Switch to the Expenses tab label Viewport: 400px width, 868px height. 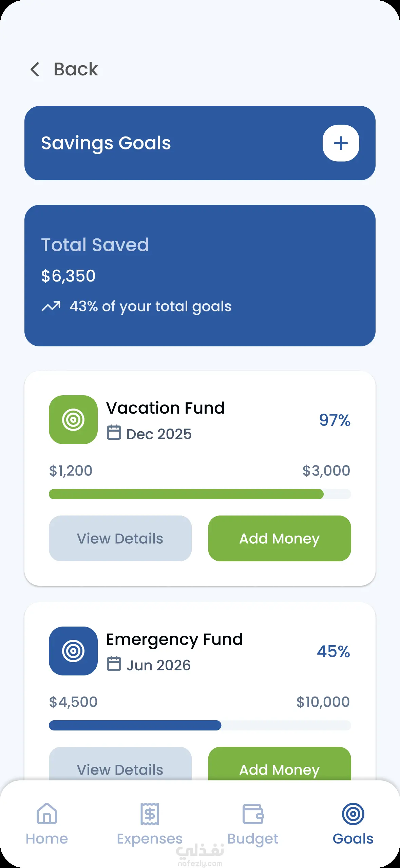coord(150,839)
